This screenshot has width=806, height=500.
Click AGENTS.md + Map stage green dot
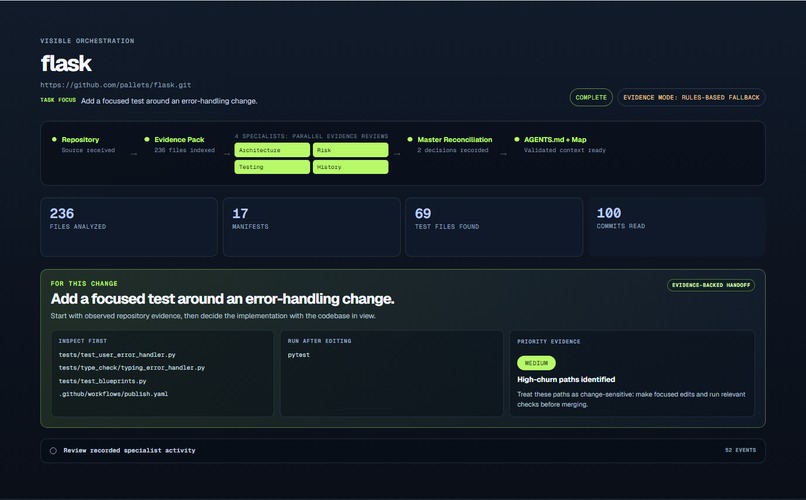pyautogui.click(x=517, y=139)
